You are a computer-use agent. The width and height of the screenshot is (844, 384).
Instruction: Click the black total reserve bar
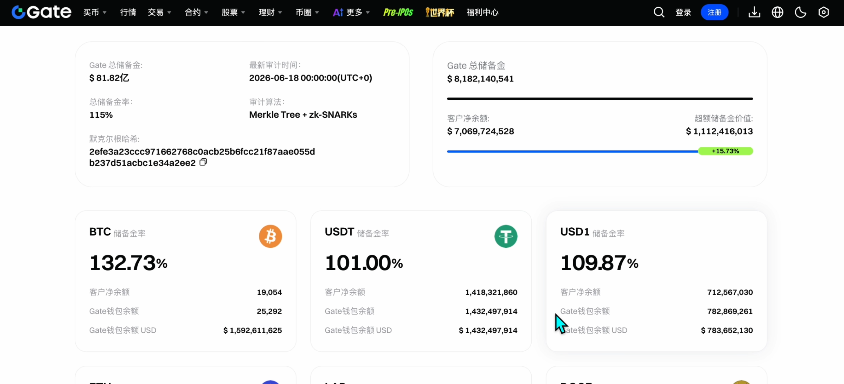click(x=600, y=99)
